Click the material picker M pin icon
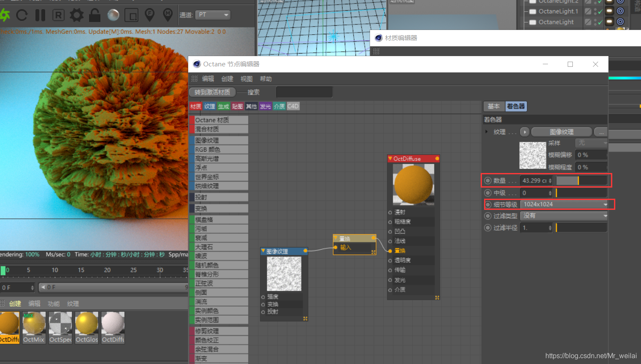This screenshot has height=364, width=641. point(168,15)
